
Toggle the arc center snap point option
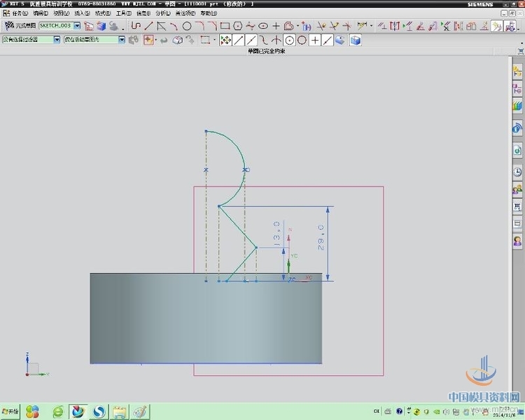289,40
